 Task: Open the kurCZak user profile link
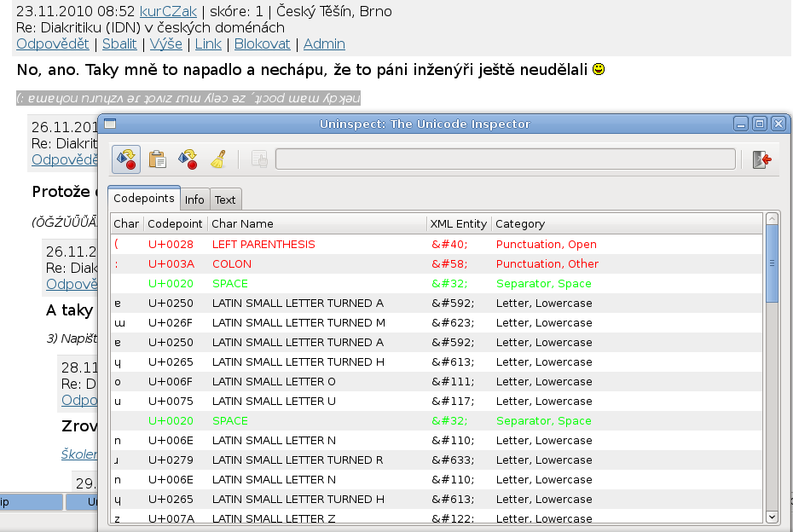pyautogui.click(x=169, y=11)
